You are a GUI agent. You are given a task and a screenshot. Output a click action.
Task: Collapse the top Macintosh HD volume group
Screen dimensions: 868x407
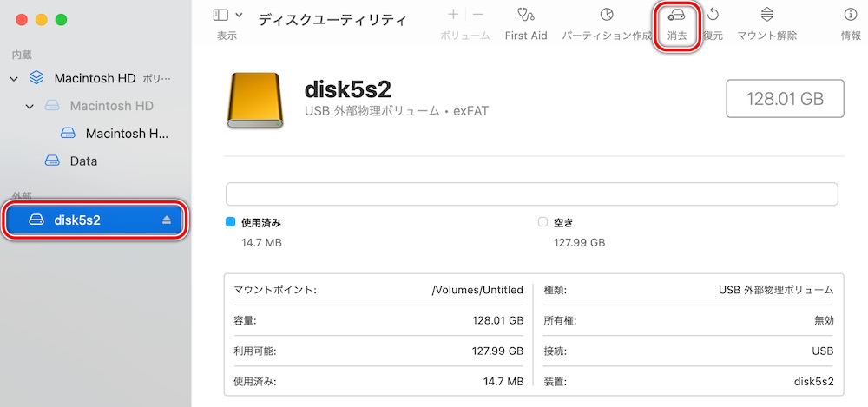point(15,79)
